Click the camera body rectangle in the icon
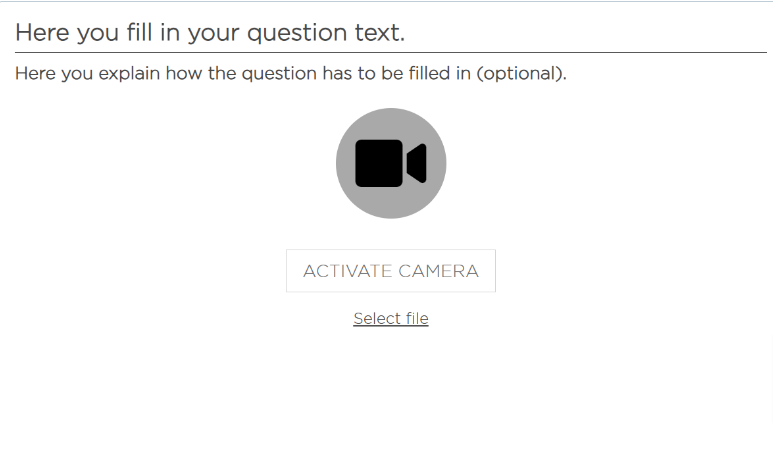The width and height of the screenshot is (773, 450). tap(379, 163)
